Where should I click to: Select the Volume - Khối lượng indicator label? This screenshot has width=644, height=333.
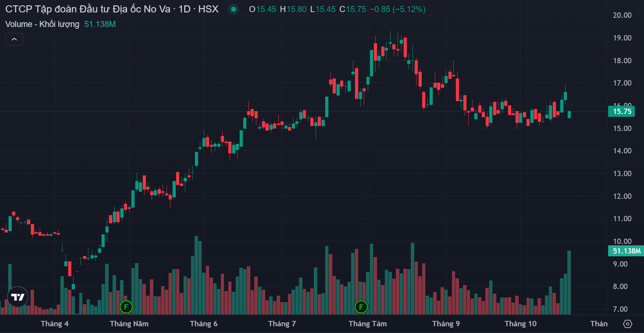[42, 24]
